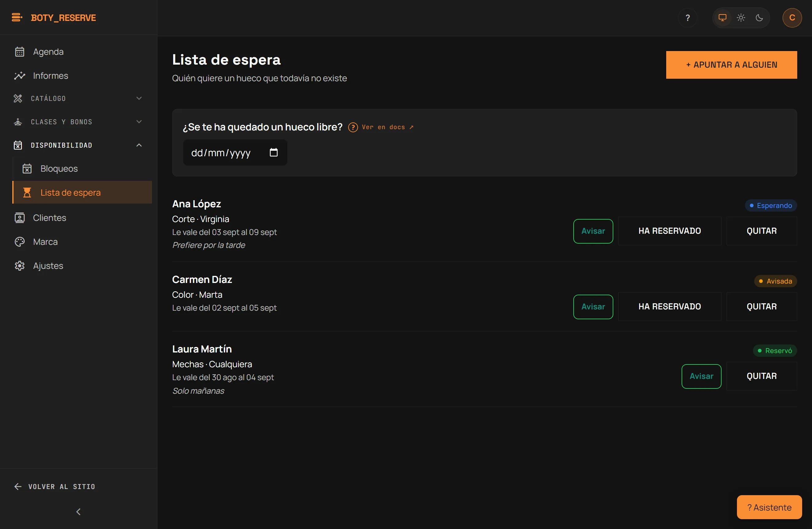Click Avisar for Laura Martín
Viewport: 812px width, 529px height.
(x=701, y=376)
